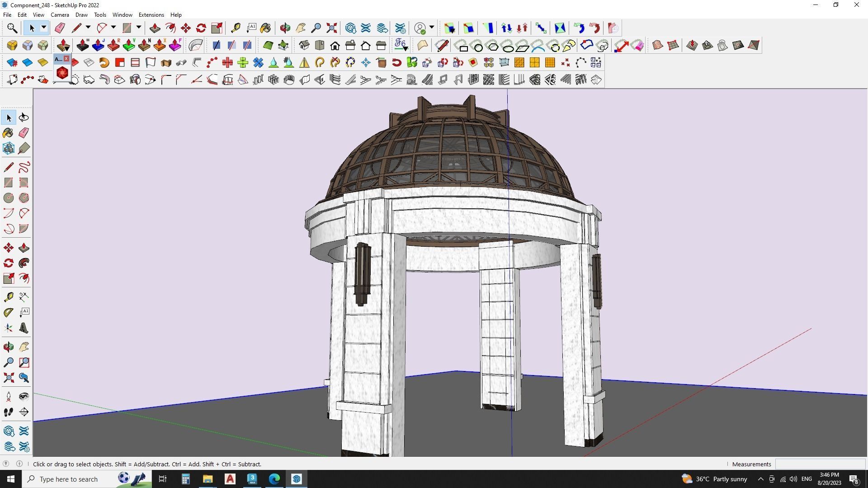
Task: Click the status bar question mark icon
Action: click(x=6, y=464)
